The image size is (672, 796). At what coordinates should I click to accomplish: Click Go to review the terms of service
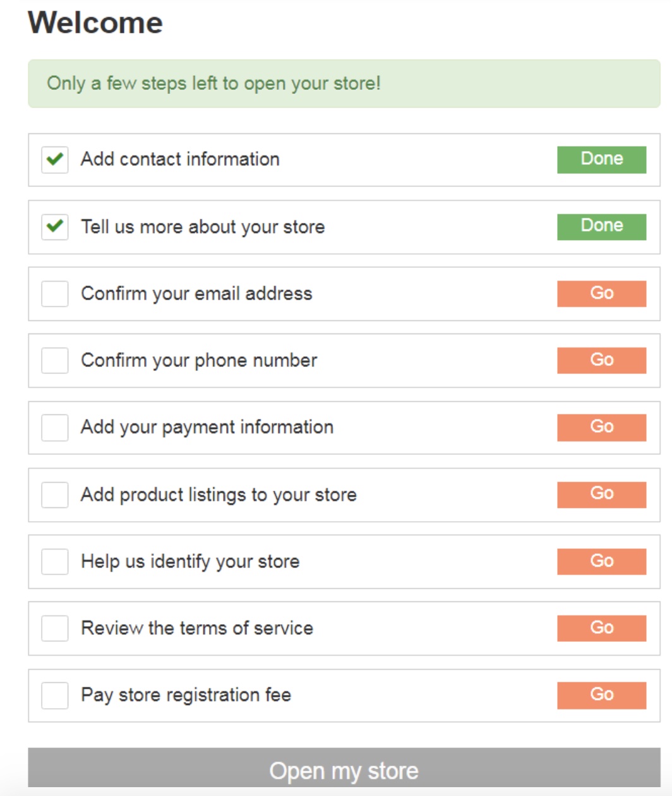click(x=601, y=629)
